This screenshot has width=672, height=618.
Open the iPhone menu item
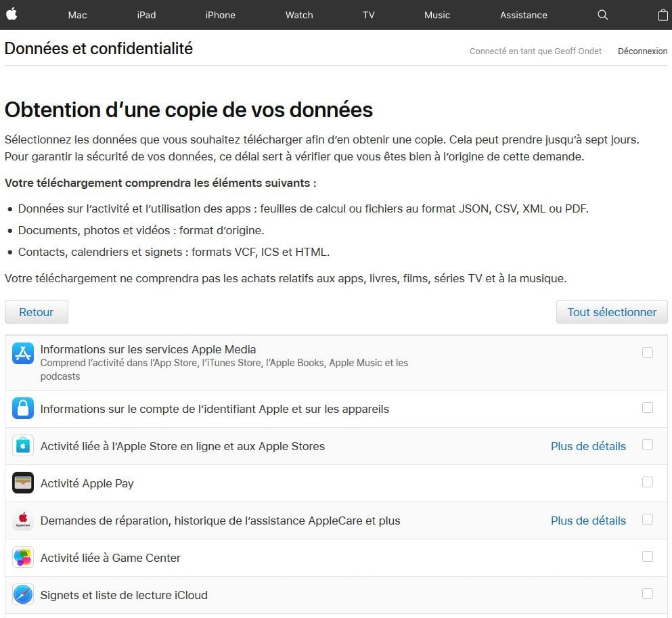tap(220, 15)
